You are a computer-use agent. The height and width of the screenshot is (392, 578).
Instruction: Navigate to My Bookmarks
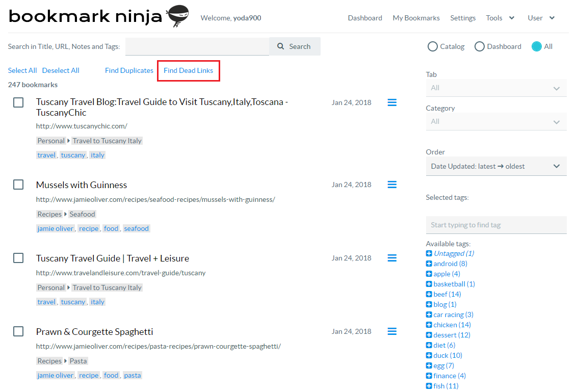416,17
